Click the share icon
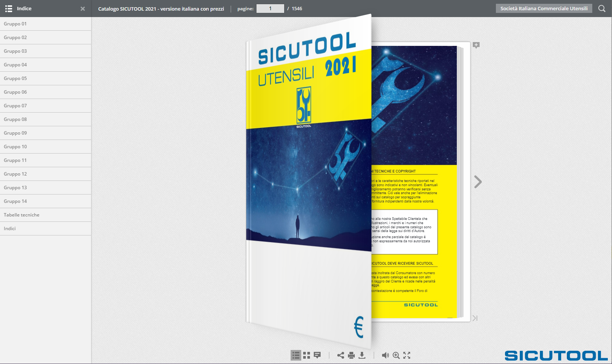This screenshot has height=364, width=612. click(x=341, y=355)
